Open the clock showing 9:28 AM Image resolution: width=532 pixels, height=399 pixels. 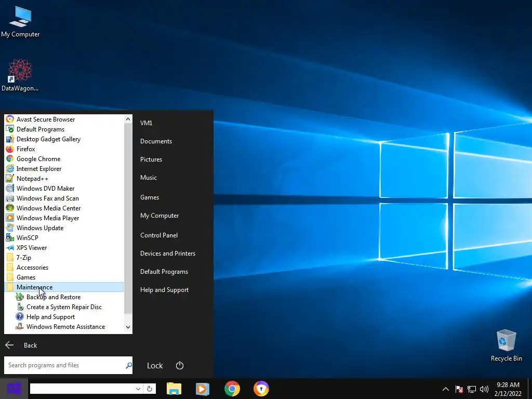[508, 389]
